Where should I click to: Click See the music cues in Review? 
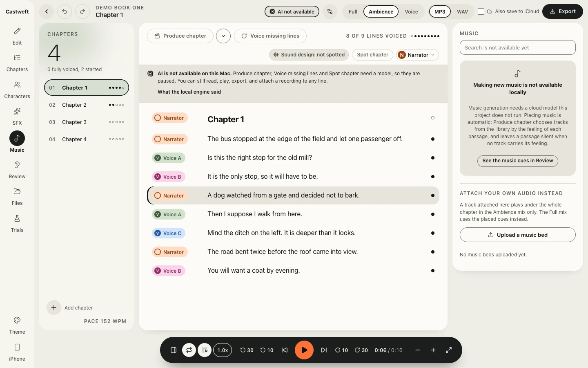tap(518, 161)
